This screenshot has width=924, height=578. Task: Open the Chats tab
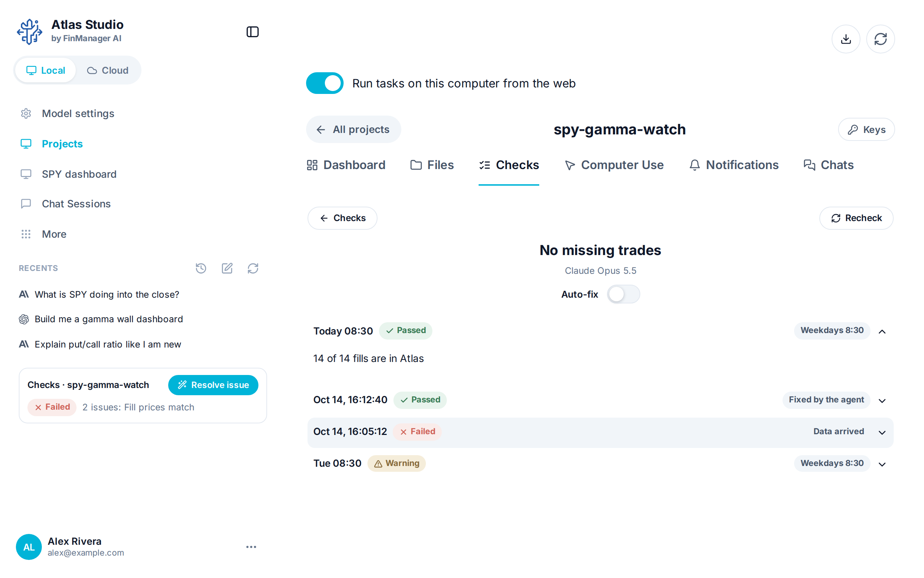(829, 165)
